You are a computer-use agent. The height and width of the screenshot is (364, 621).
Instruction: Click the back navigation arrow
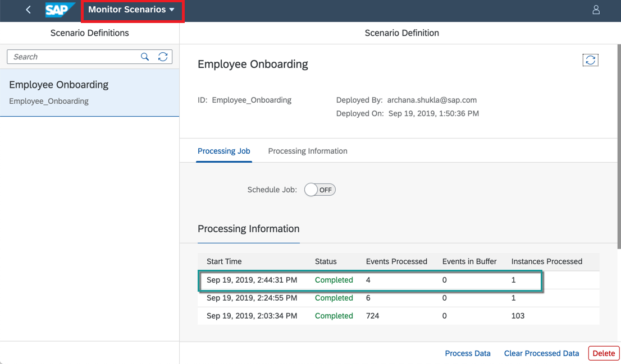[x=28, y=10]
